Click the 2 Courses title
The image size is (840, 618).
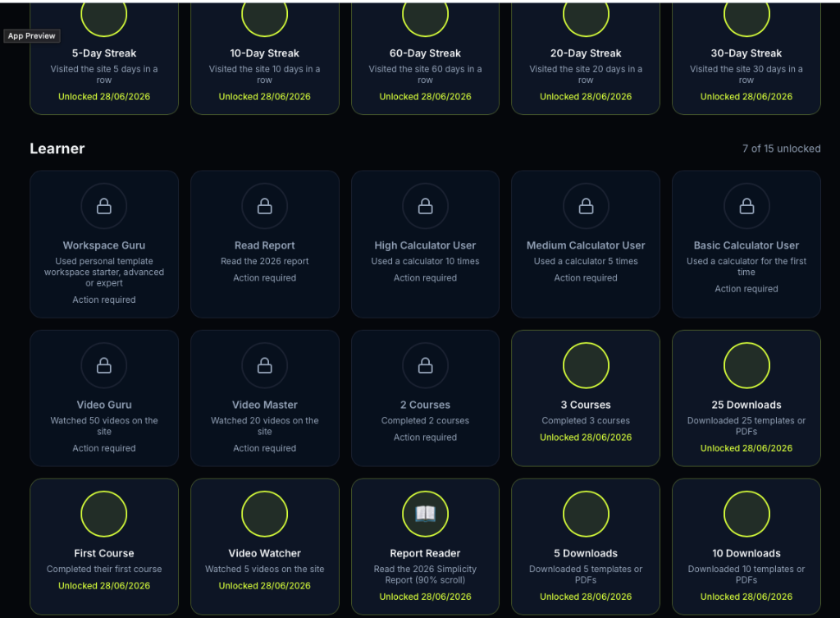coord(426,405)
